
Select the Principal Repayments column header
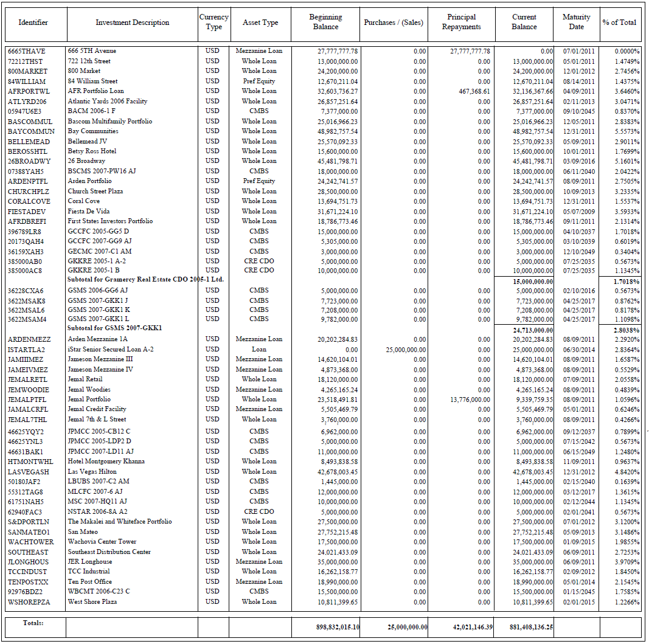461,22
